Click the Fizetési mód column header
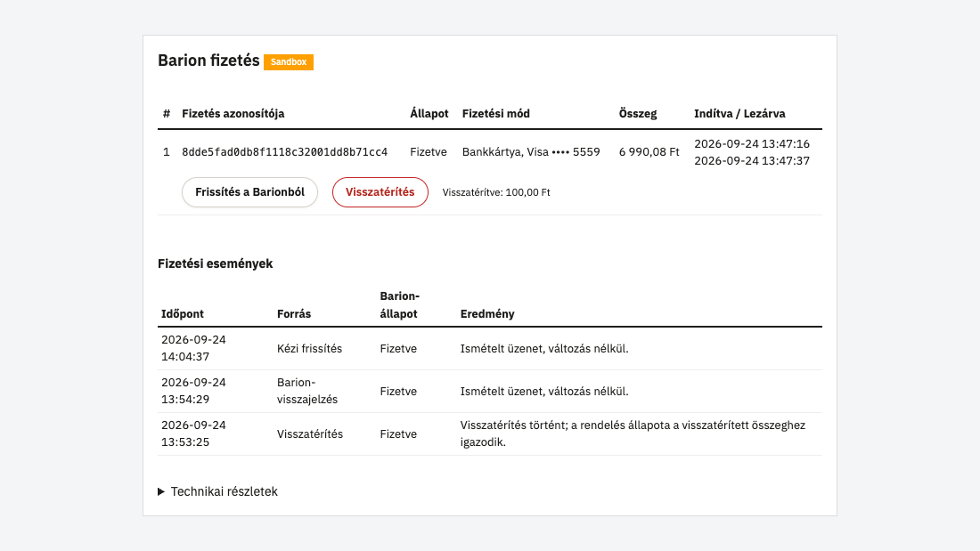Image resolution: width=980 pixels, height=551 pixels. click(495, 114)
